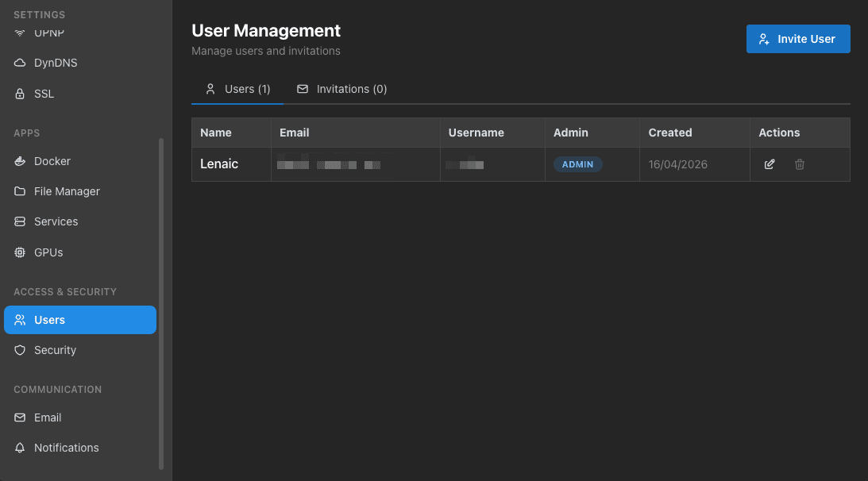This screenshot has width=868, height=481.
Task: Select Users in the sidebar
Action: click(x=79, y=320)
